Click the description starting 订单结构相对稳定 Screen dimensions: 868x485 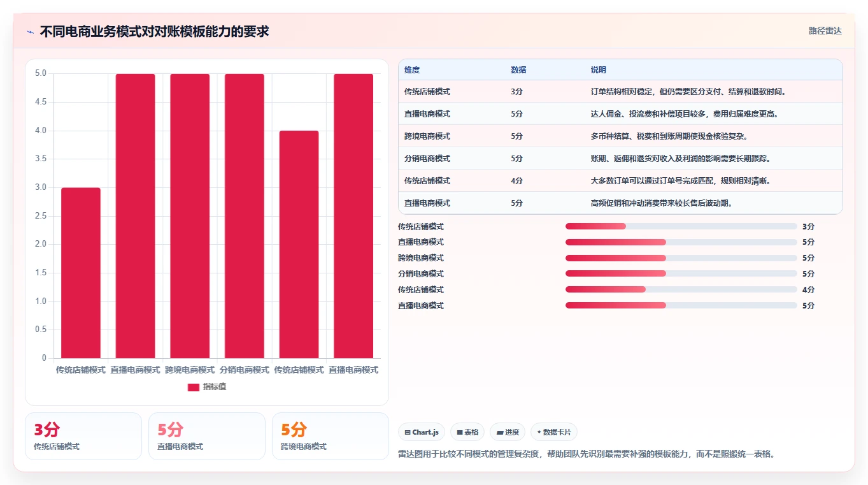point(688,92)
